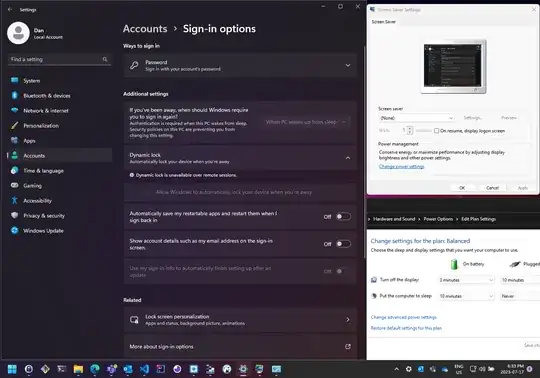
Task: Click Preview button in Screen Saver Settings
Action: pyautogui.click(x=509, y=118)
